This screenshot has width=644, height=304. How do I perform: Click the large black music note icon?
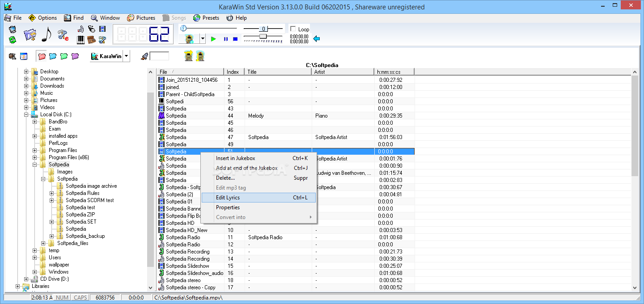tap(47, 34)
